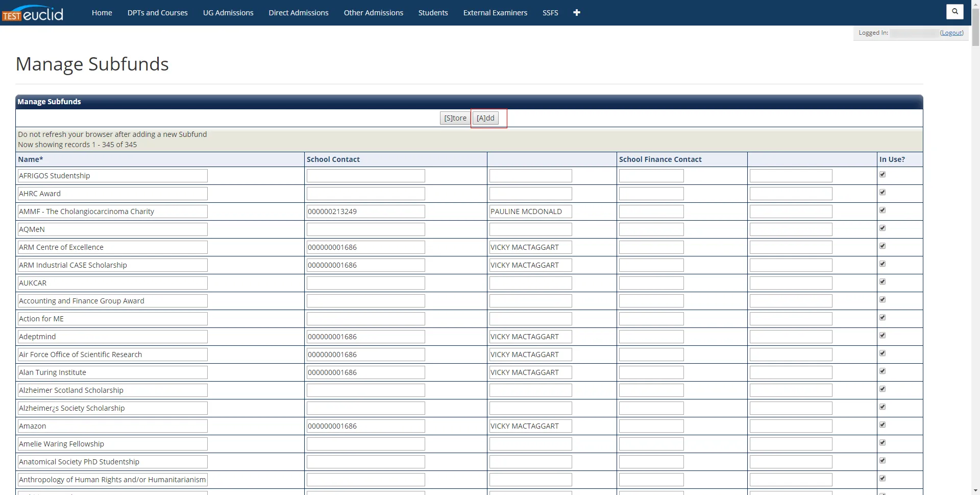Open the SSFS menu
The image size is (980, 495).
tap(550, 13)
